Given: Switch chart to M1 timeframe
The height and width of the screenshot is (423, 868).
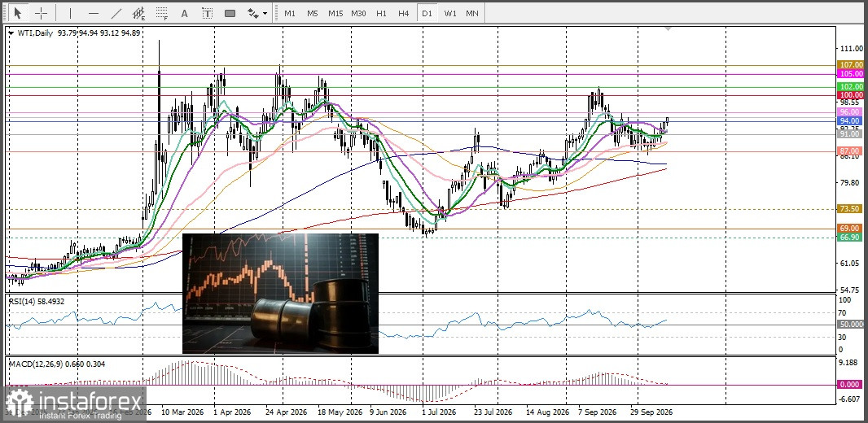Looking at the screenshot, I should [290, 13].
